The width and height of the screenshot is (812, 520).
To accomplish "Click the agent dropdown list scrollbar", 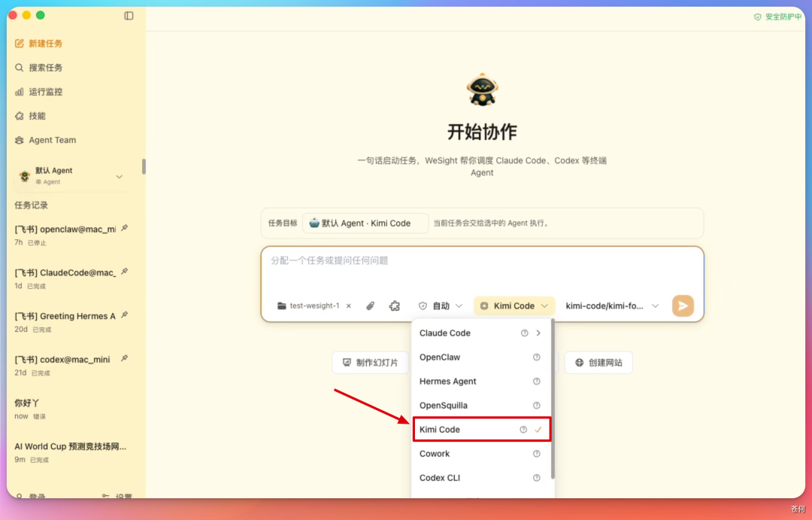I will pyautogui.click(x=553, y=399).
